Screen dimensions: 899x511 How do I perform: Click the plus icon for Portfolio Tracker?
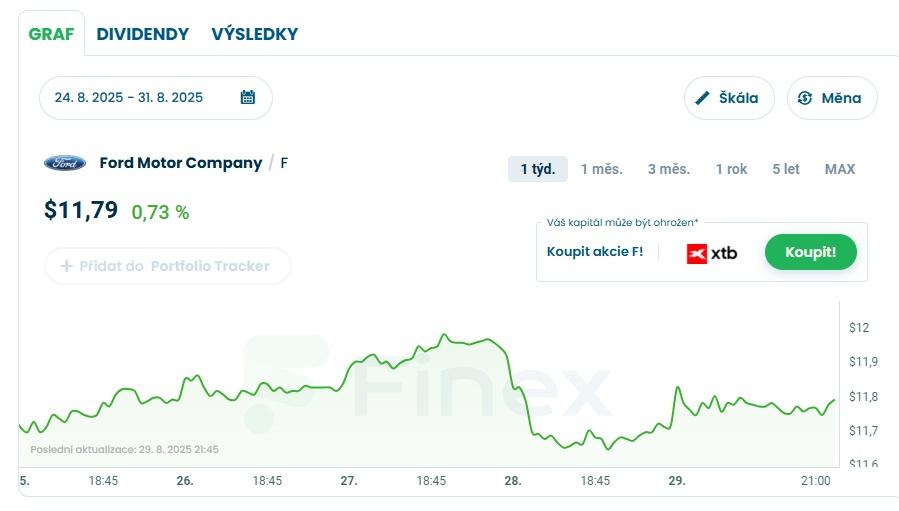pyautogui.click(x=67, y=266)
